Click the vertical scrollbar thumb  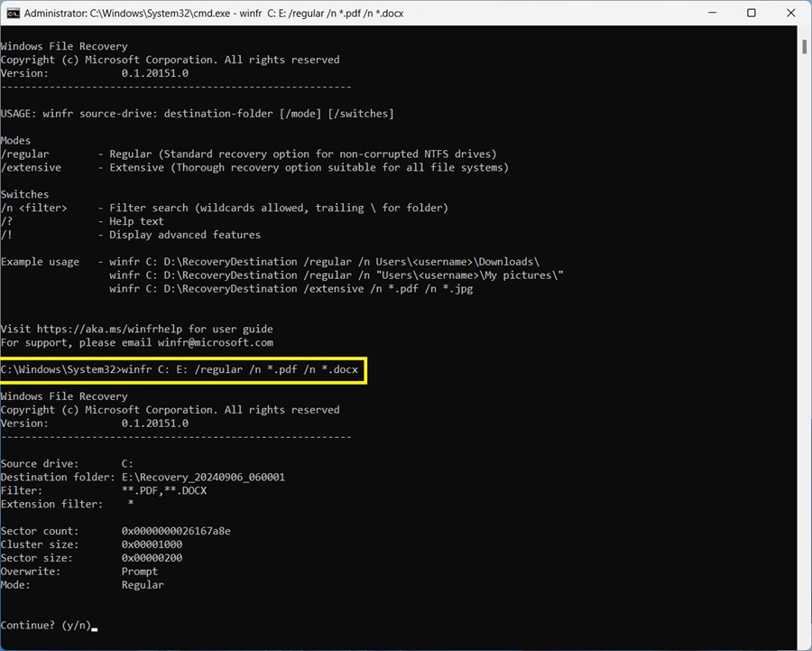(x=803, y=47)
